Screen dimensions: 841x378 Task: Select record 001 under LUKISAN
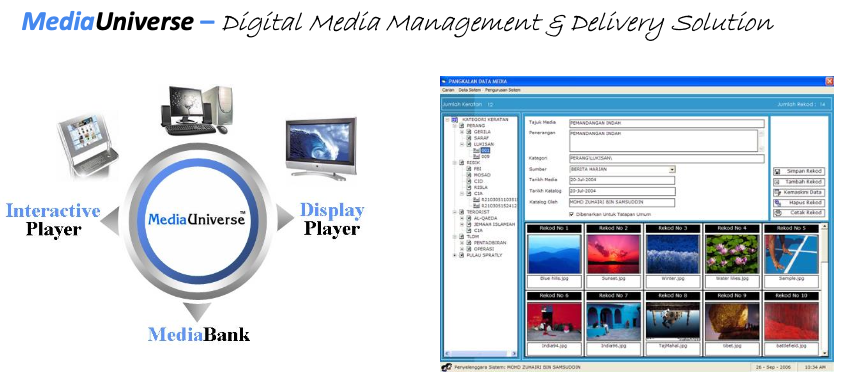tap(485, 151)
